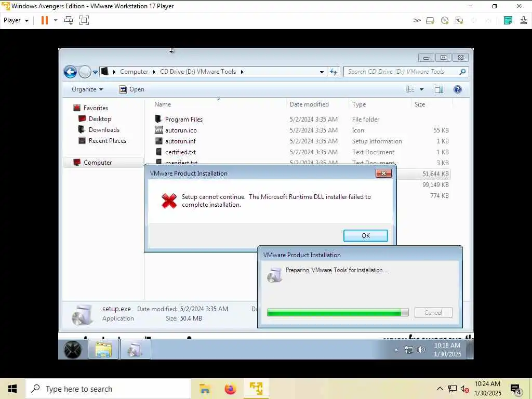532x399 pixels.
Task: Expand the view options dropdown arrow
Action: pos(422,89)
